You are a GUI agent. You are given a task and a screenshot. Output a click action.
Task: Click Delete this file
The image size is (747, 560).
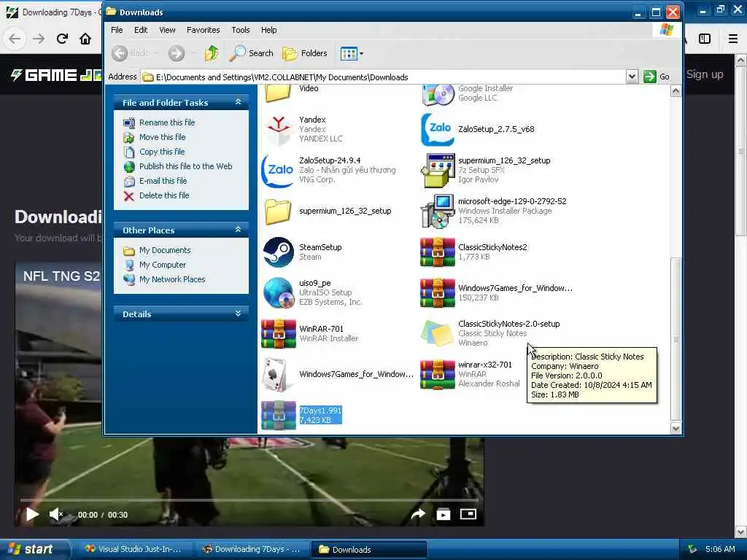(x=164, y=195)
